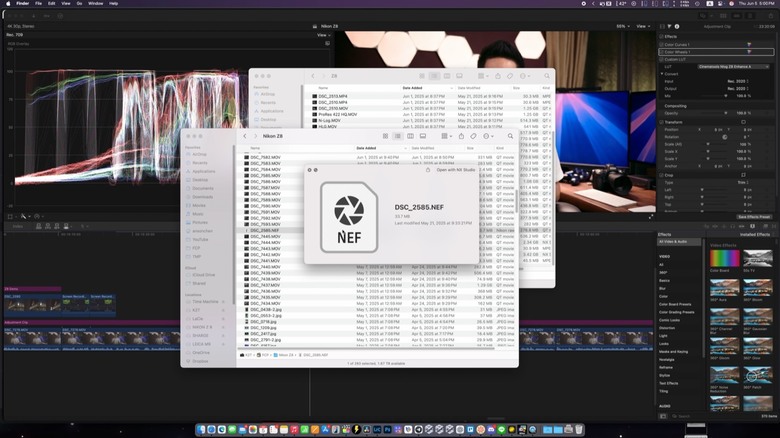Open the viewer View dropdown

pos(643,26)
